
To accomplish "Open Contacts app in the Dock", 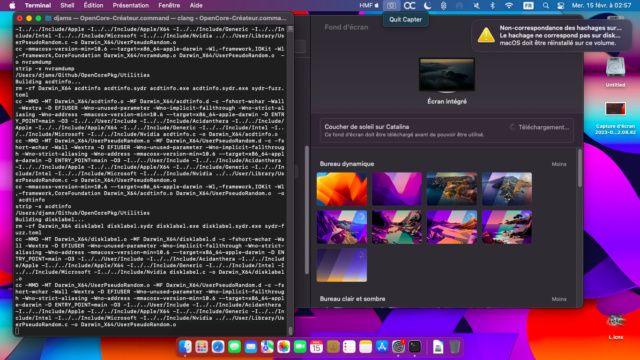I will tap(333, 347).
